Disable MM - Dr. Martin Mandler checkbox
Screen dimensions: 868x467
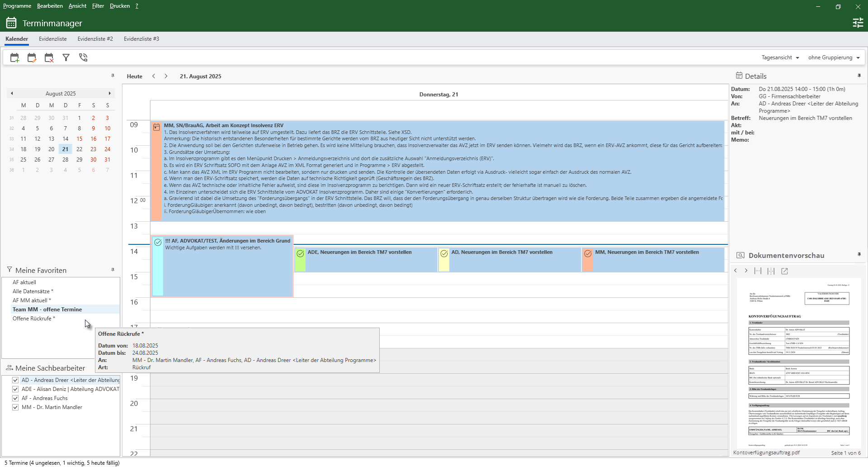[x=15, y=407]
